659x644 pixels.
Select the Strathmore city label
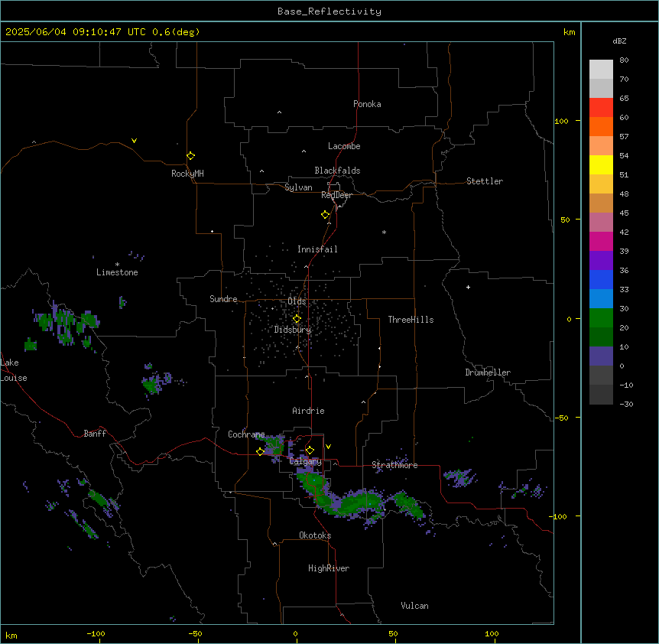click(x=394, y=465)
